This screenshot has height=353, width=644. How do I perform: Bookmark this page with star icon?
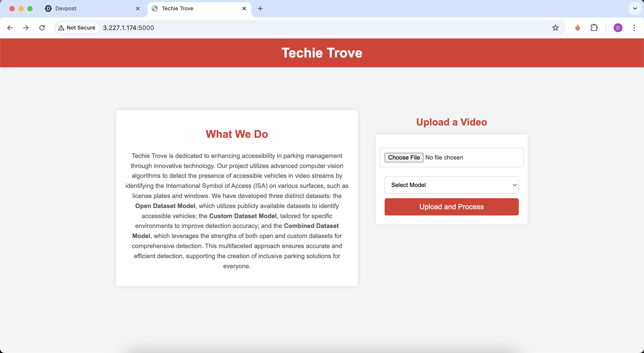pyautogui.click(x=555, y=28)
